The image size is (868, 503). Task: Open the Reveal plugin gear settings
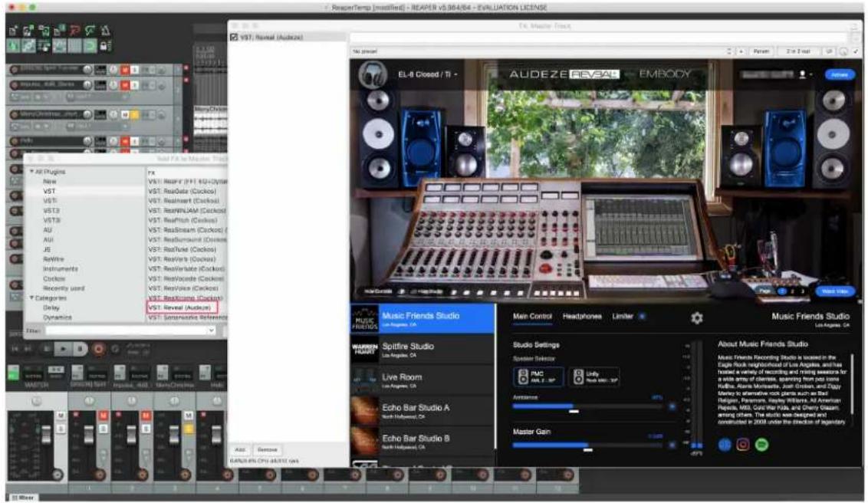(696, 317)
